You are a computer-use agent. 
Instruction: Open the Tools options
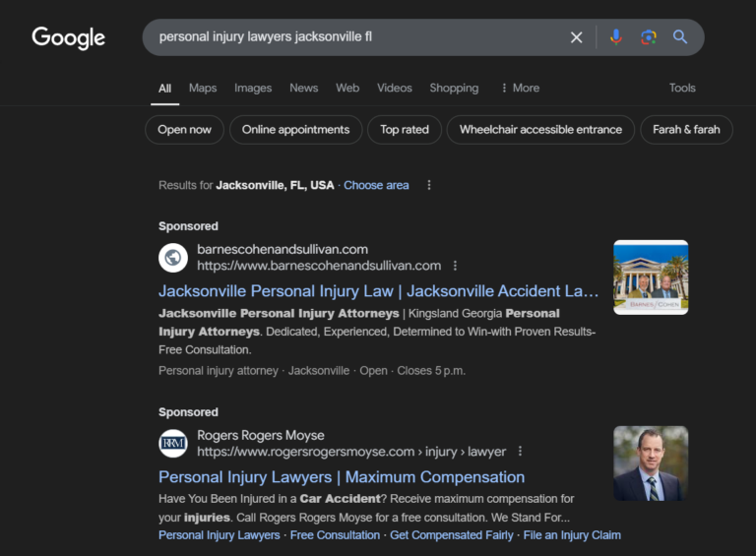(682, 89)
